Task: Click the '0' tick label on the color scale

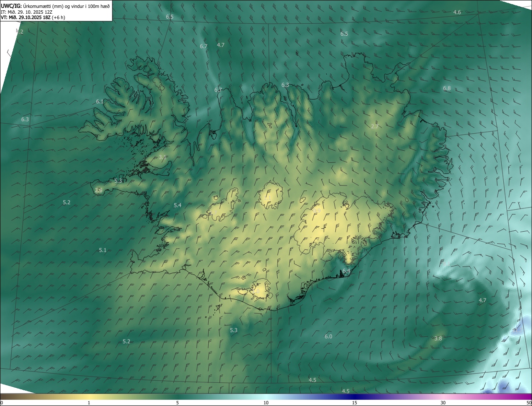Action: [x=2, y=403]
